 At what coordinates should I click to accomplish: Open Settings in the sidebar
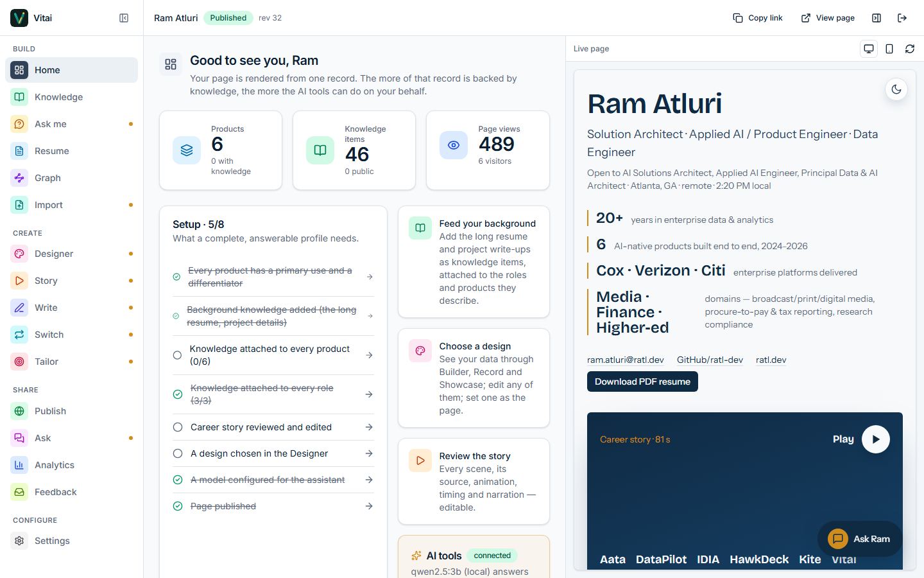pyautogui.click(x=71, y=541)
